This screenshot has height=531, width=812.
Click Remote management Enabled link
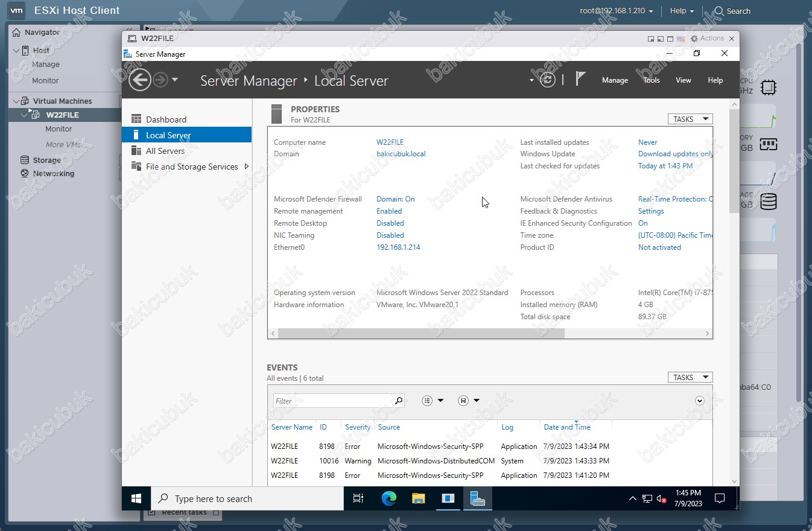[x=389, y=211]
